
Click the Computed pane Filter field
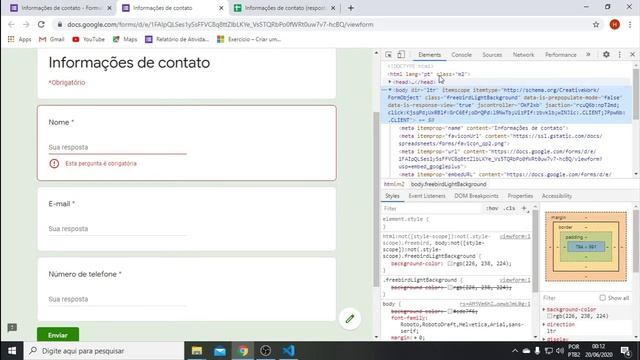click(569, 298)
